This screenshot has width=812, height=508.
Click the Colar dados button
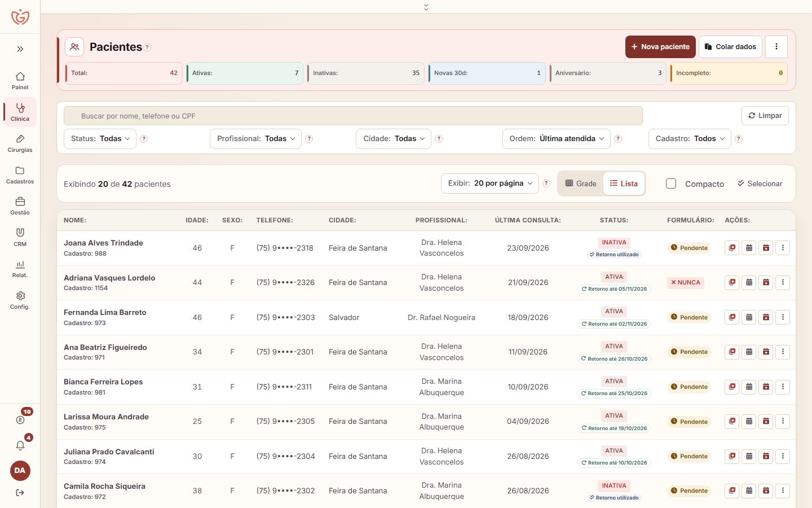[731, 47]
